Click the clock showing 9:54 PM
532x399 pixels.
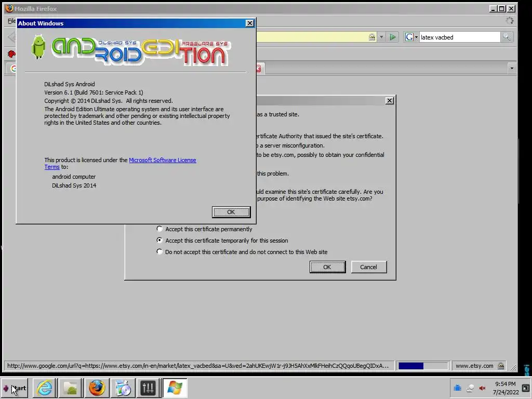pyautogui.click(x=506, y=388)
